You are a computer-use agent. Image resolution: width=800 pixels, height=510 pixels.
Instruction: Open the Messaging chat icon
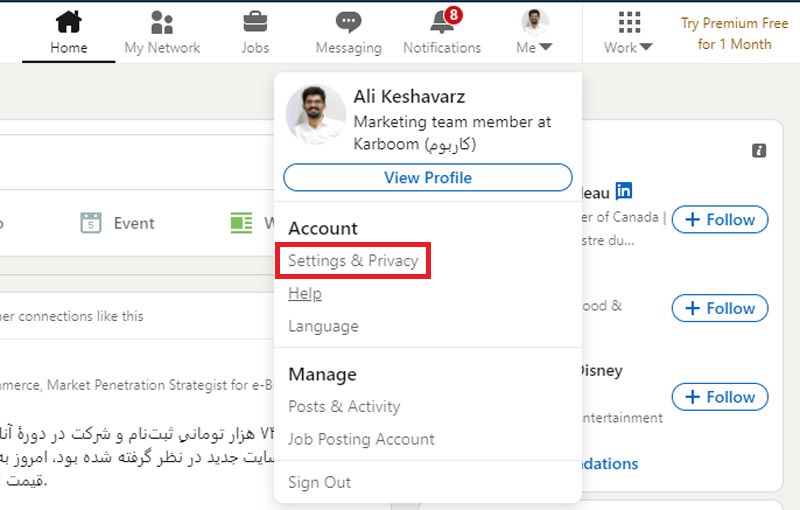[348, 22]
